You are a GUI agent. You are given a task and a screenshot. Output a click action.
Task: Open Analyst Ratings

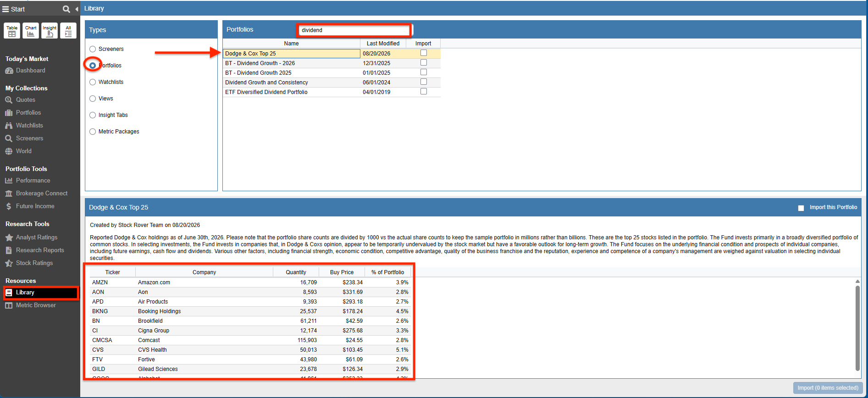[x=37, y=238]
